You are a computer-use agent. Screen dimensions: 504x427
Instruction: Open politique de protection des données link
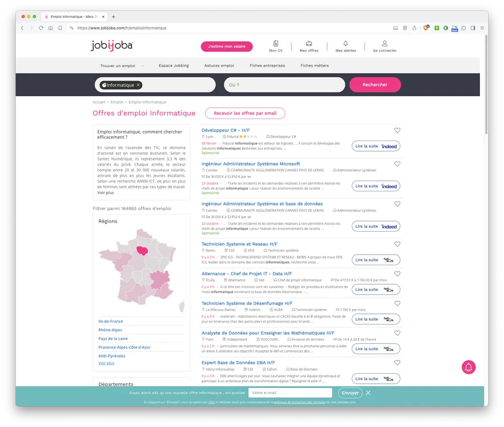(300, 402)
